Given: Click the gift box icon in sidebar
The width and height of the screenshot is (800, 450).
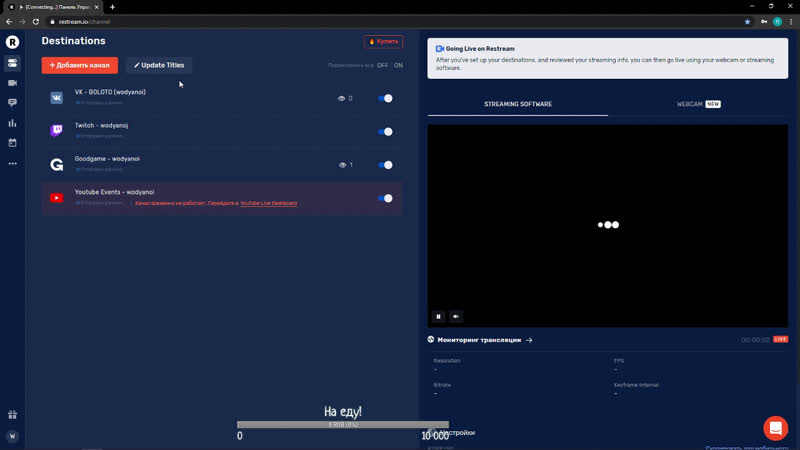Looking at the screenshot, I should 12,414.
